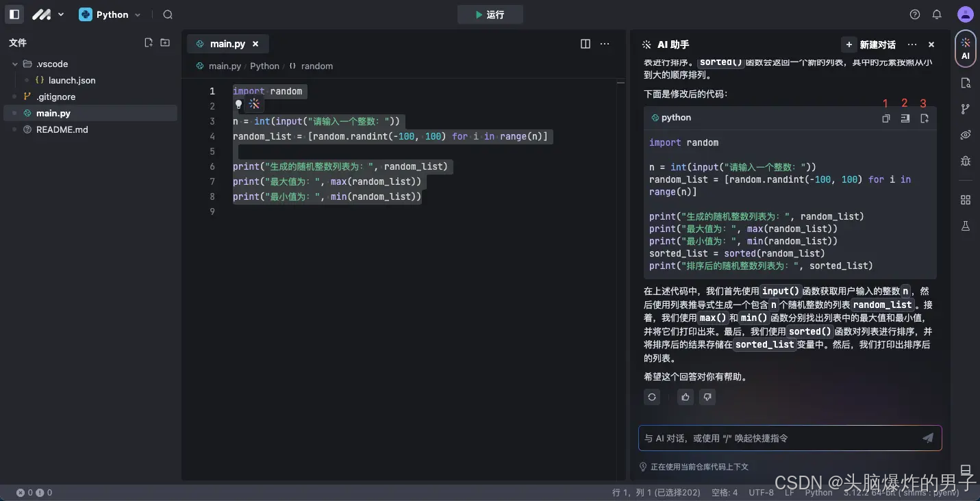The image size is (980, 501).
Task: Give thumbs up to the AI answer
Action: 686,397
